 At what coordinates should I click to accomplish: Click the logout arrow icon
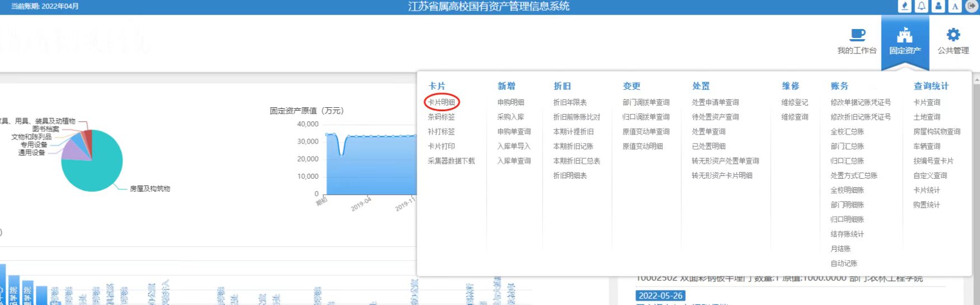click(972, 6)
